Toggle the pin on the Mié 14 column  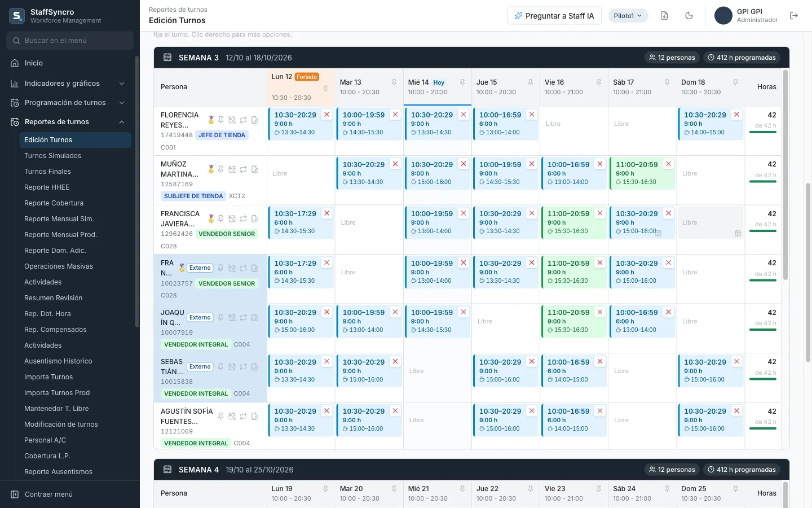(x=462, y=82)
